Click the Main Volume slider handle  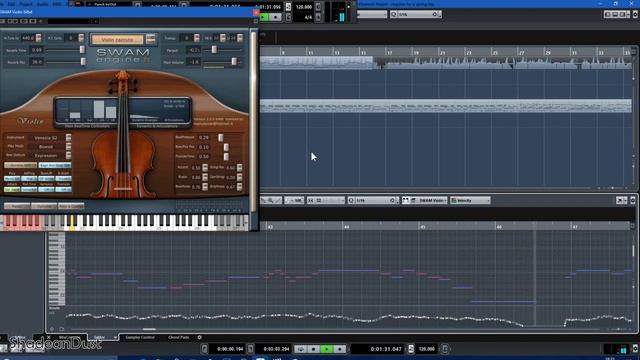pos(234,62)
